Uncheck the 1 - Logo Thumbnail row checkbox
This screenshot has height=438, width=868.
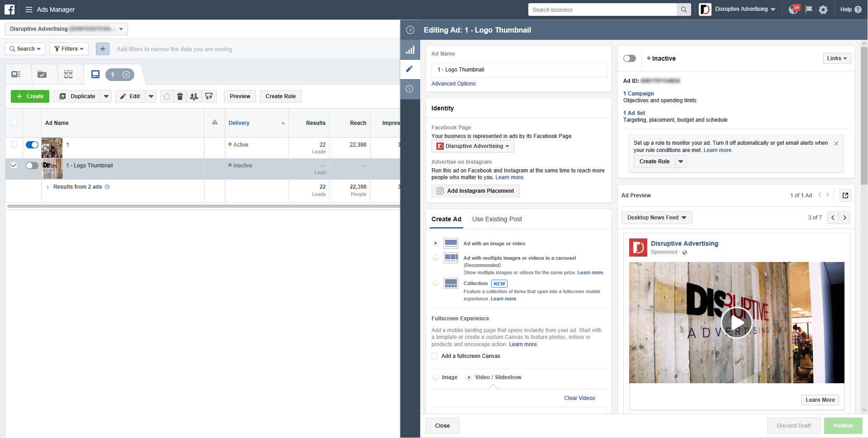(14, 165)
